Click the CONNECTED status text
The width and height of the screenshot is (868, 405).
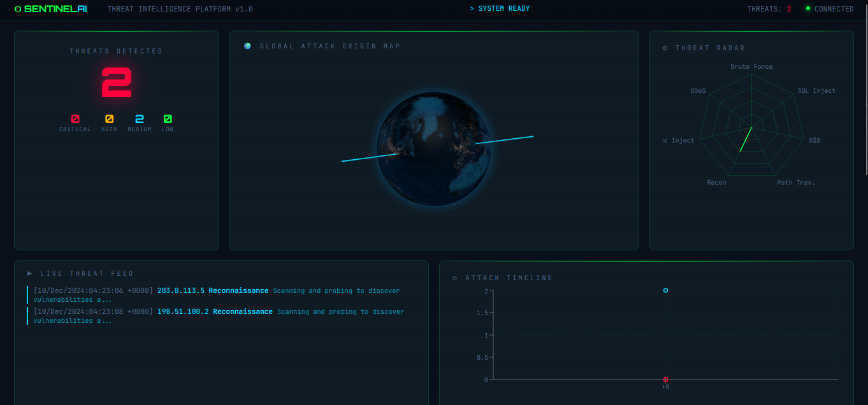pos(834,9)
